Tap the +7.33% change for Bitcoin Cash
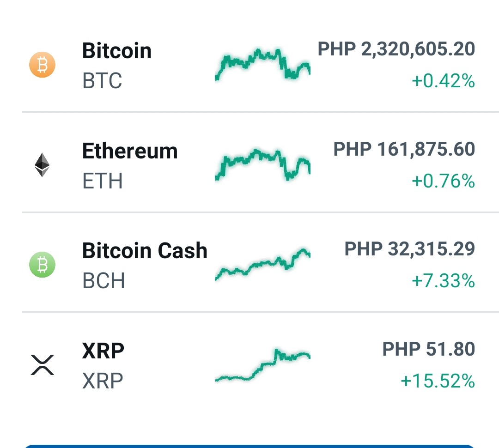The height and width of the screenshot is (448, 499). click(x=443, y=281)
